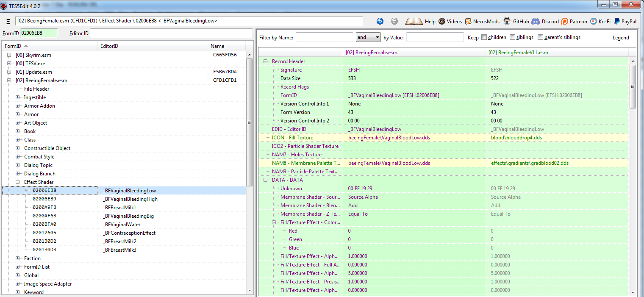Screen dimensions: 644x297
Task: Expand Book group
Action: [x=18, y=131]
